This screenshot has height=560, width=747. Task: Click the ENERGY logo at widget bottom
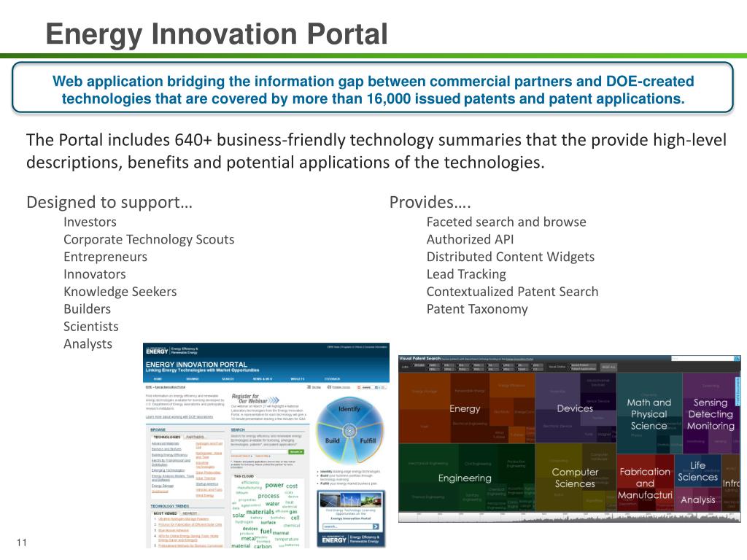click(334, 540)
